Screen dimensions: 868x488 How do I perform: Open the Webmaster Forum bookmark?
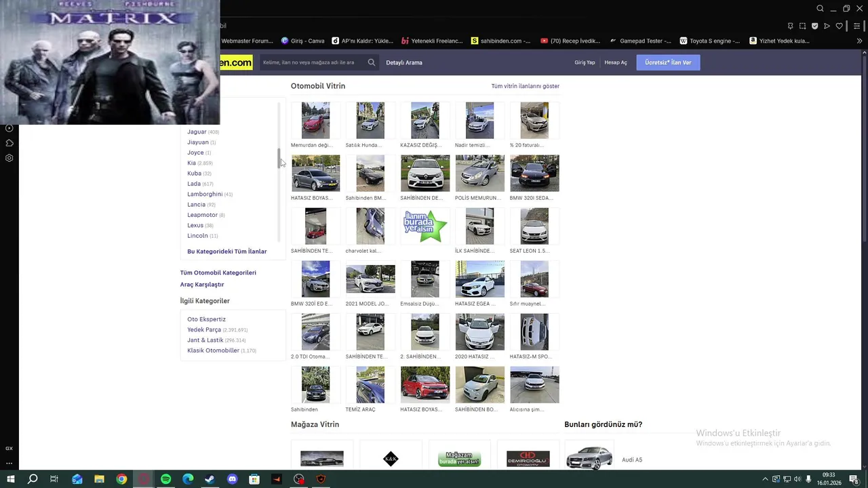tap(247, 41)
